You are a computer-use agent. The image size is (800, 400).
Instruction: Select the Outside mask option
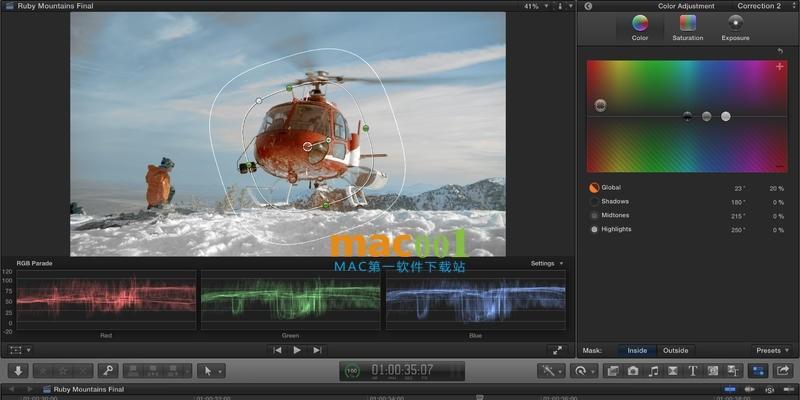676,351
